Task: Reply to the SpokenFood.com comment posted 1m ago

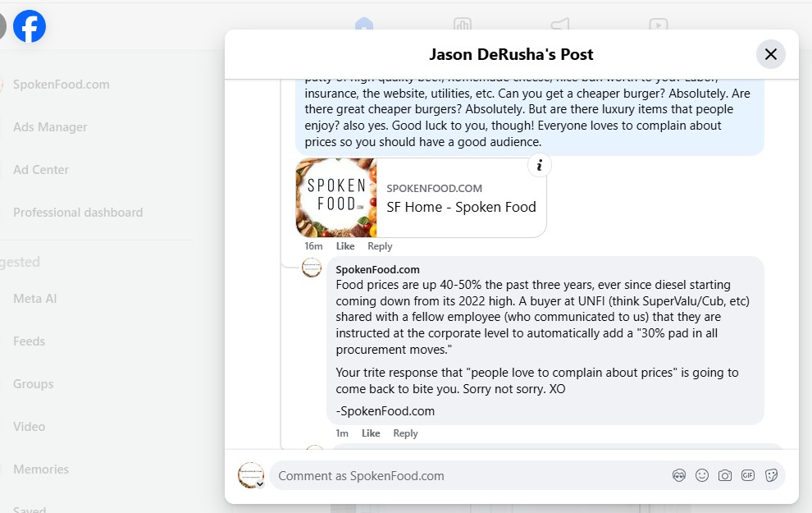Action: tap(405, 433)
